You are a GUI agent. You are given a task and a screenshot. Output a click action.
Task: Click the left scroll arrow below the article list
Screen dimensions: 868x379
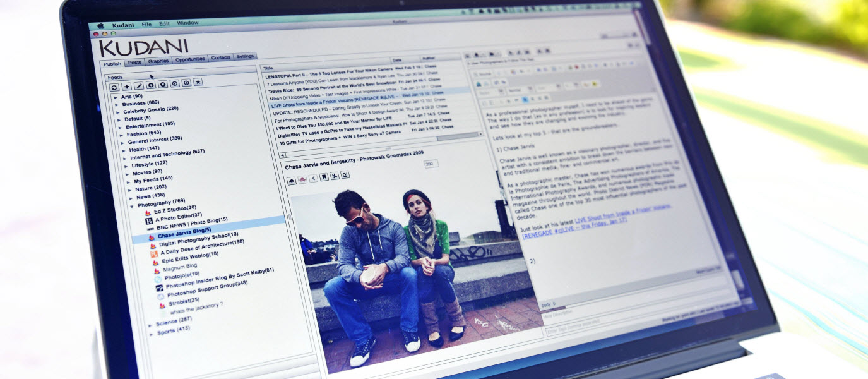[282, 155]
